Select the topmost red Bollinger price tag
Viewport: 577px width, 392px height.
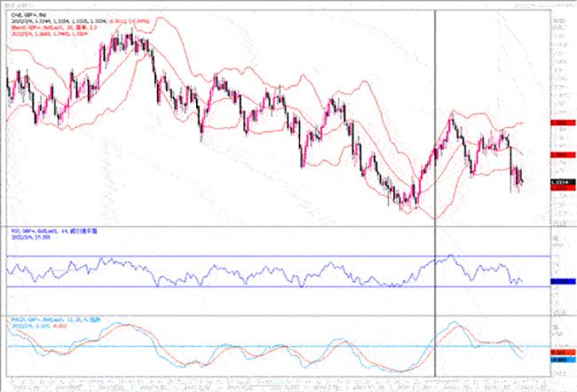point(559,122)
